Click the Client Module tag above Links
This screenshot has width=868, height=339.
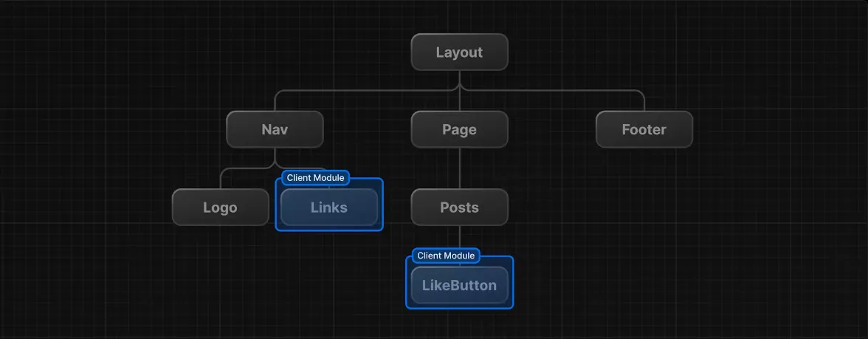point(315,178)
